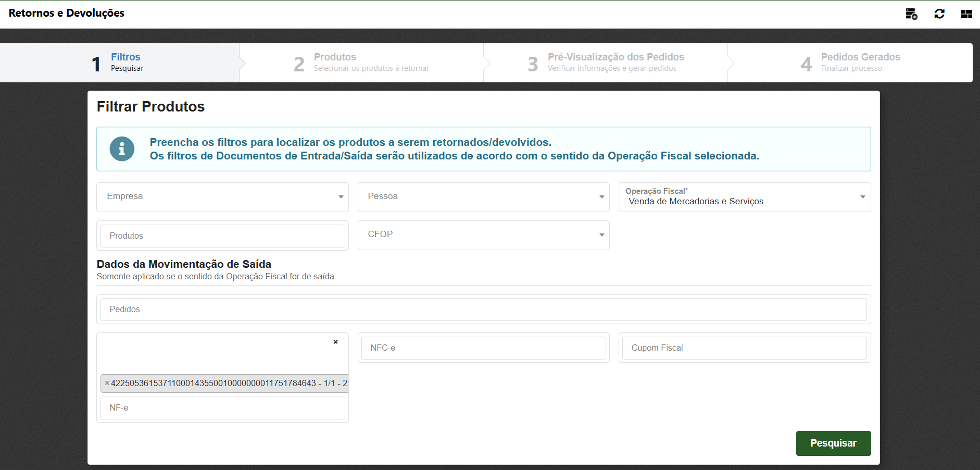This screenshot has height=470, width=980.
Task: Click the refresh arrows icon
Action: coord(939,14)
